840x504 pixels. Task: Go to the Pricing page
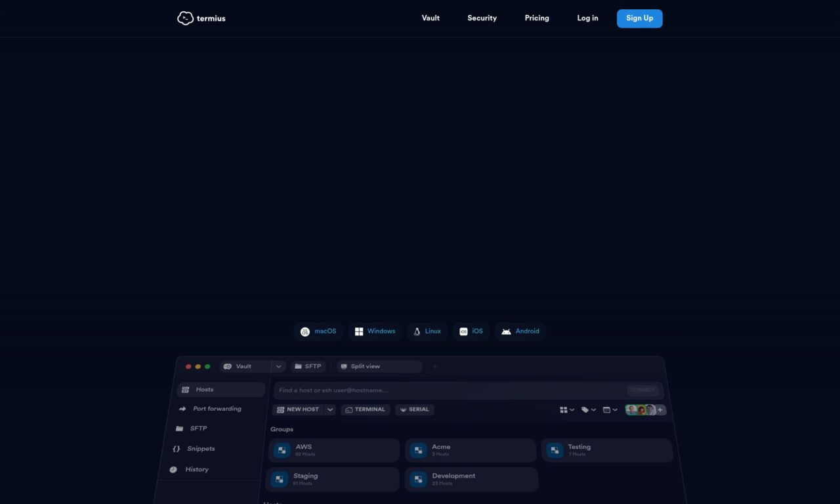pos(537,18)
